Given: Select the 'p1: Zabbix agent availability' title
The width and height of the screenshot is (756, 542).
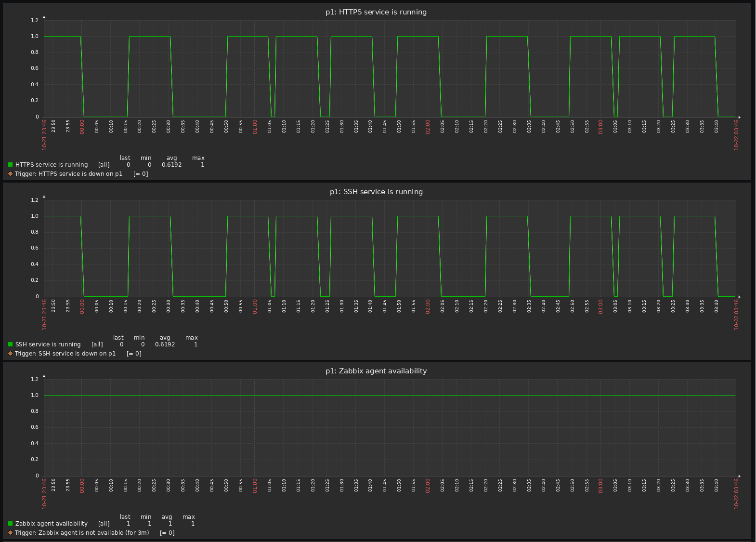Looking at the screenshot, I should coord(376,371).
